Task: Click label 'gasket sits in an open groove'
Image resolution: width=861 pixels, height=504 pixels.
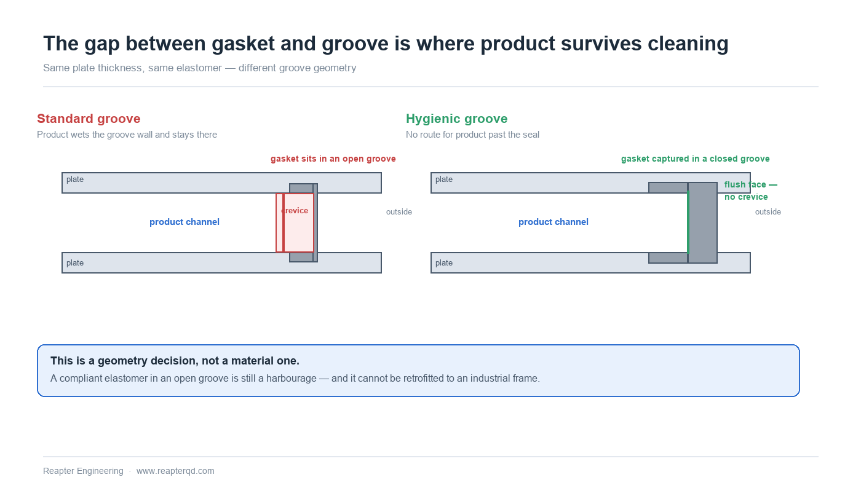Action: coord(333,159)
